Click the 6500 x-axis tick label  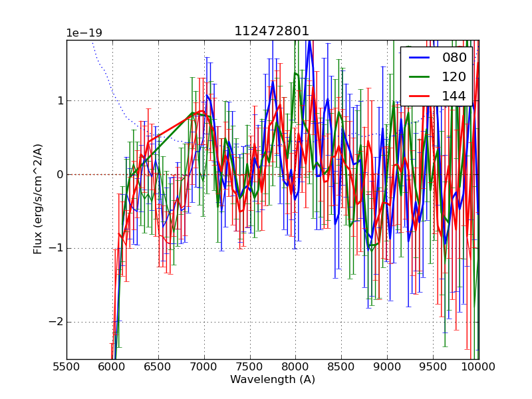click(x=158, y=366)
